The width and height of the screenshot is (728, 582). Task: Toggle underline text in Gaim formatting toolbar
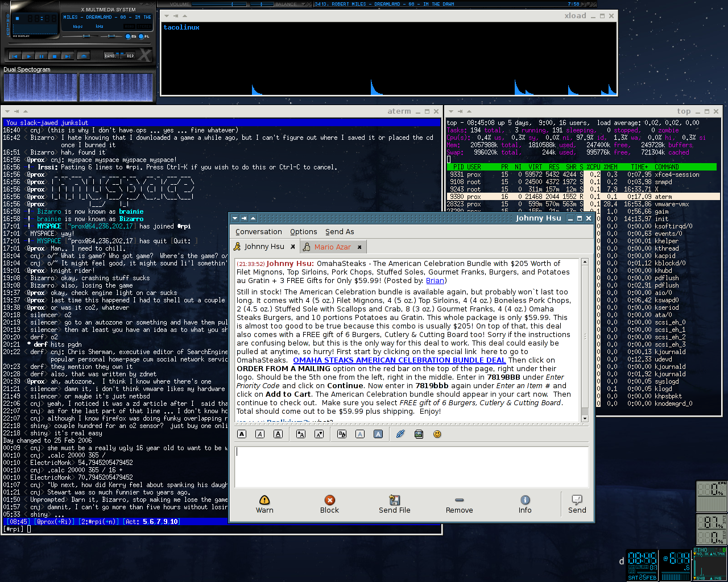278,434
